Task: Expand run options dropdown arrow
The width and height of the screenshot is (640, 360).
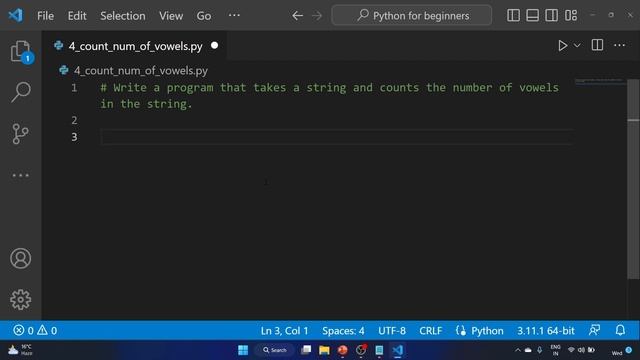Action: [577, 45]
